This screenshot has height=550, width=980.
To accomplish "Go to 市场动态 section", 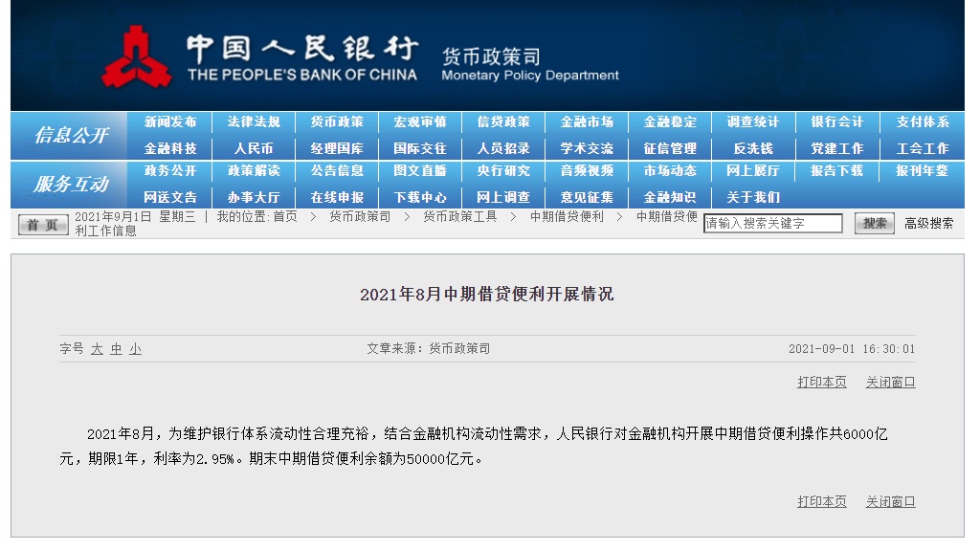I will (670, 170).
